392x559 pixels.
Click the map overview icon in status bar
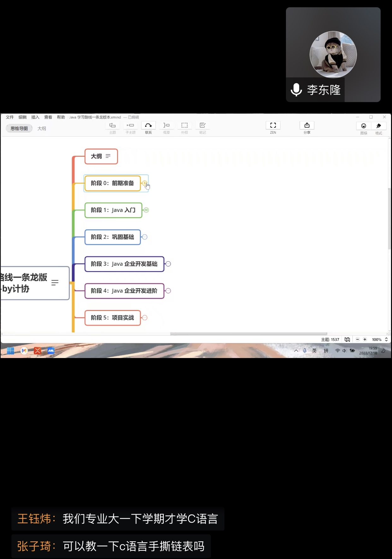[347, 339]
